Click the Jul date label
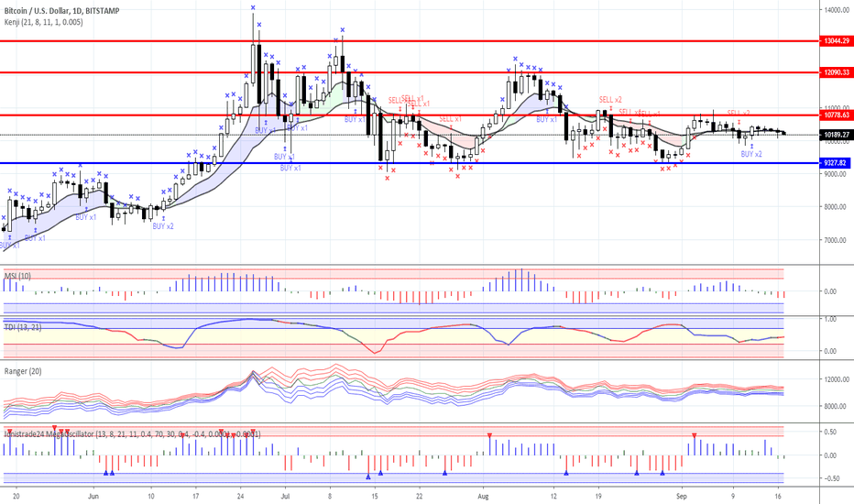Screen dimensions: 854x504 pyautogui.click(x=285, y=497)
